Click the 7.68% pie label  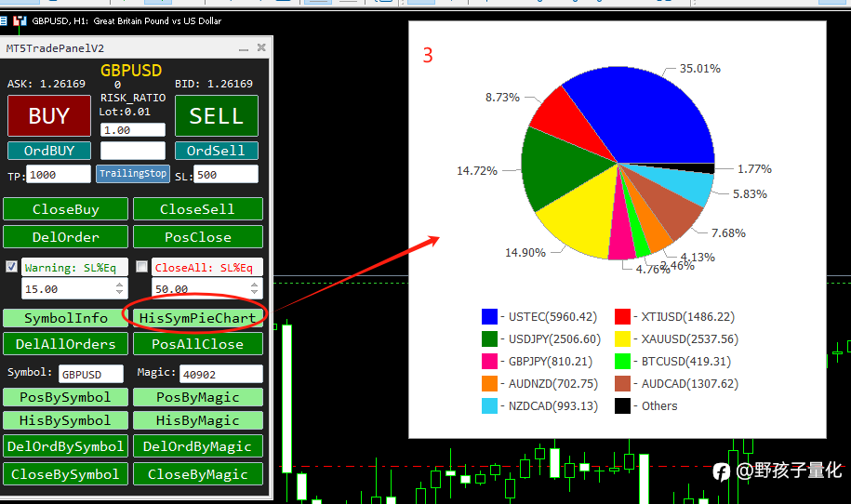[x=728, y=232]
